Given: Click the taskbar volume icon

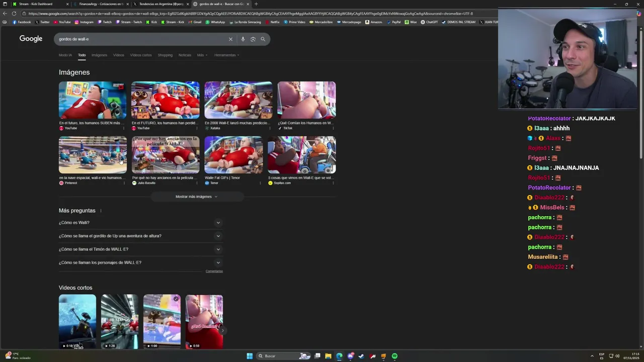Looking at the screenshot, I should point(617,356).
